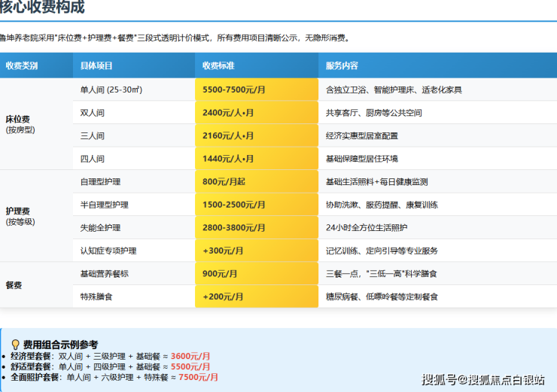The image size is (557, 392).
Task: Click the lightbulb icon beside 费用组合示例参考
Action: 15,344
